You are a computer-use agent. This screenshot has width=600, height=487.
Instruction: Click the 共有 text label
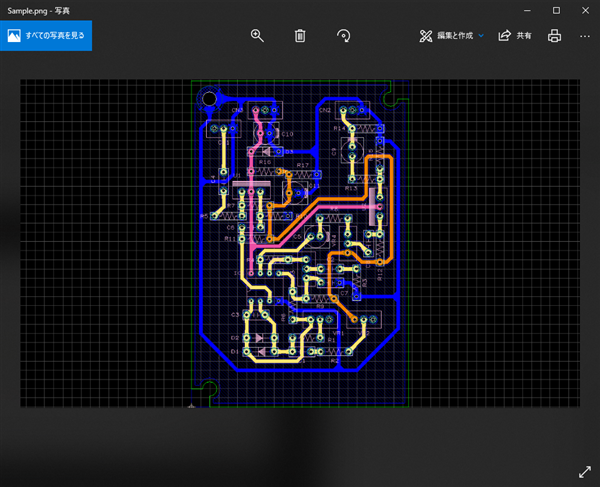click(524, 35)
